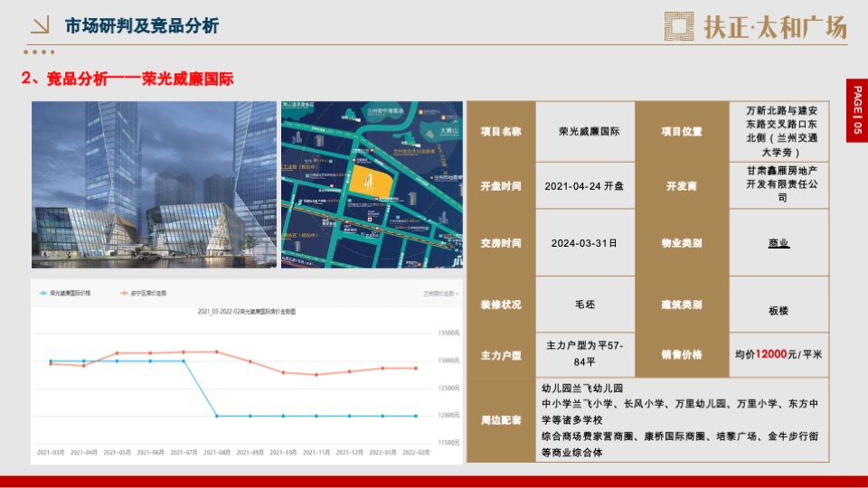Image resolution: width=868 pixels, height=488 pixels.
Task: Click the 扶正·太和广场 logo emblem
Action: coord(679,26)
